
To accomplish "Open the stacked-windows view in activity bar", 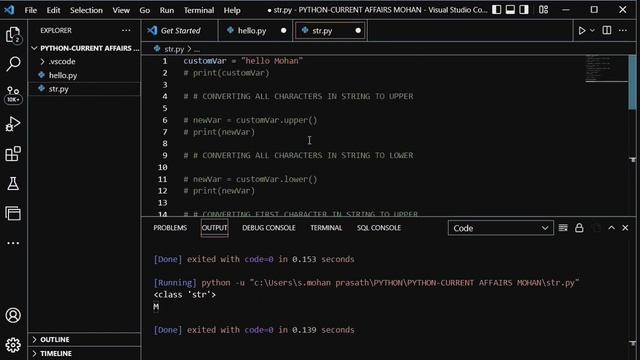I will click(13, 213).
